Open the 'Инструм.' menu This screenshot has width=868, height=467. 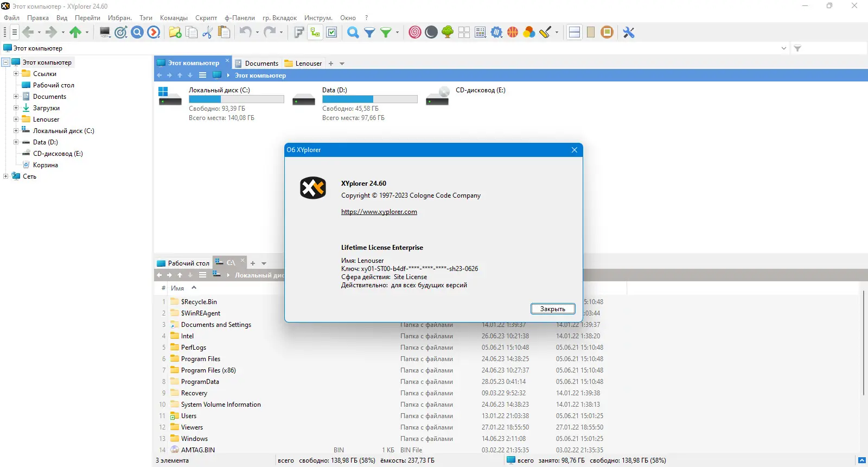tap(318, 18)
